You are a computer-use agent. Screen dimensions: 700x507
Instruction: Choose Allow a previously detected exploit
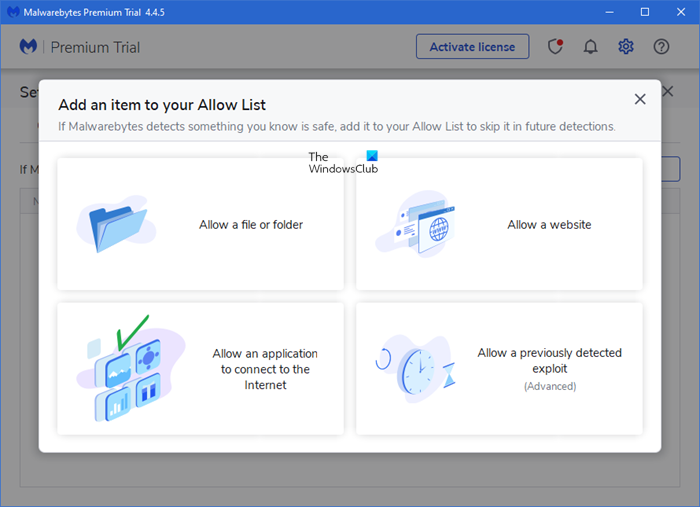(x=499, y=369)
